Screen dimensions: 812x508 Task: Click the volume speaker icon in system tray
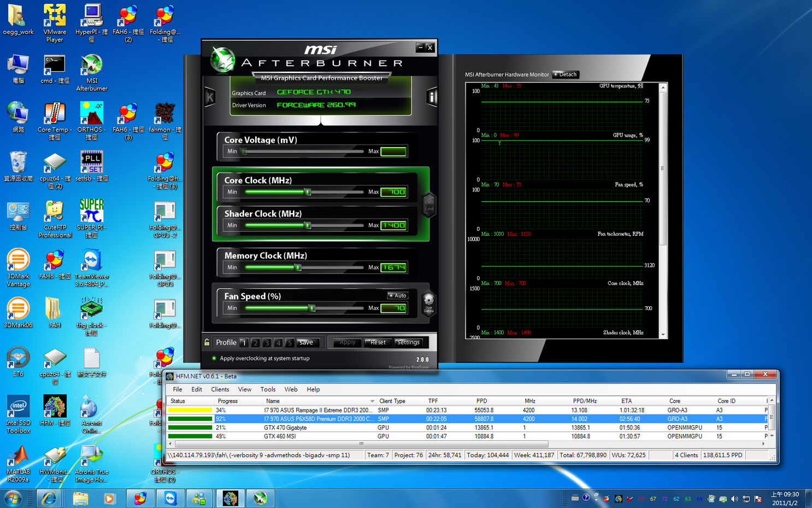pos(734,499)
